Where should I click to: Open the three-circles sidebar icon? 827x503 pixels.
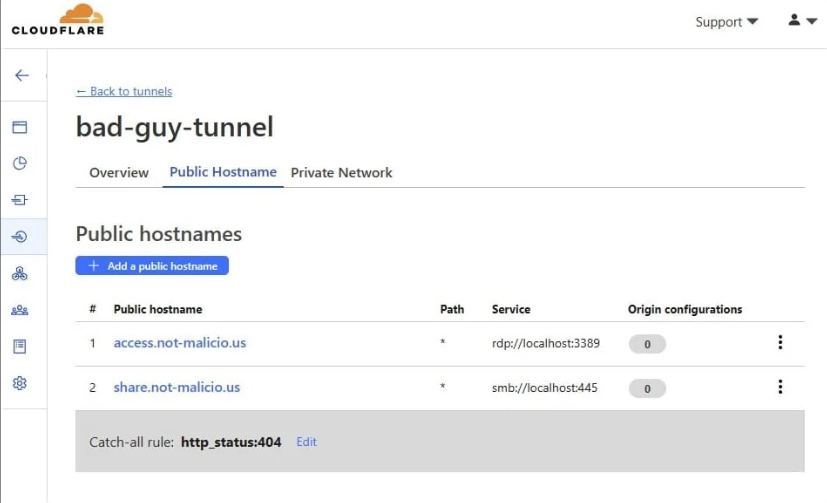20,273
